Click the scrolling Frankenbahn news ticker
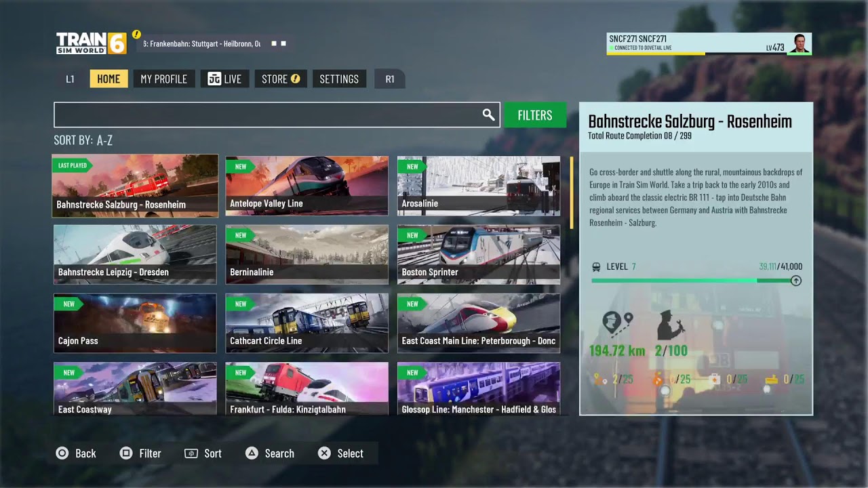 click(x=202, y=43)
